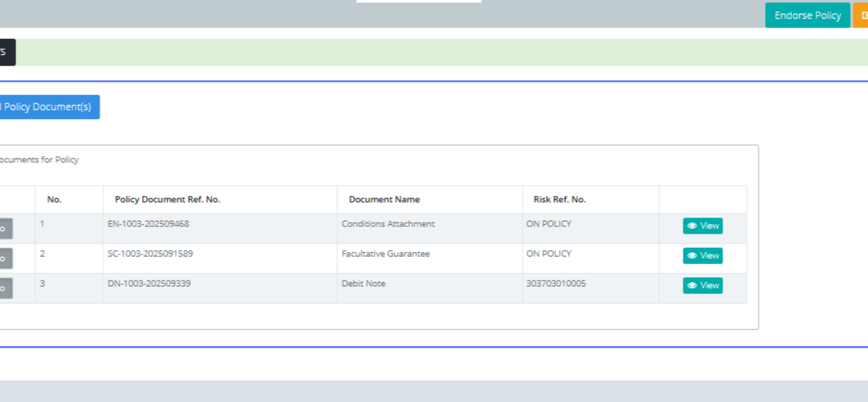Select reference EN-1003-202509468
Viewport: 868px width, 402px height.
pyautogui.click(x=148, y=224)
